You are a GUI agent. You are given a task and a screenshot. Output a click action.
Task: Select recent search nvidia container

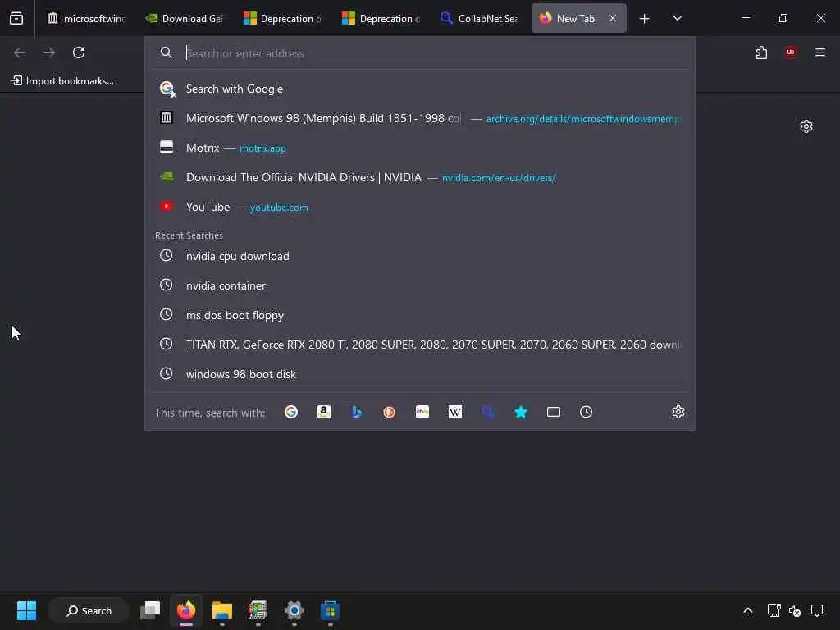tap(420, 285)
